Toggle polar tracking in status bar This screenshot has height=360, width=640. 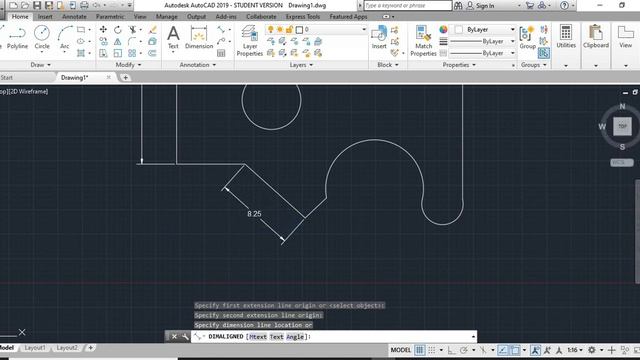464,350
